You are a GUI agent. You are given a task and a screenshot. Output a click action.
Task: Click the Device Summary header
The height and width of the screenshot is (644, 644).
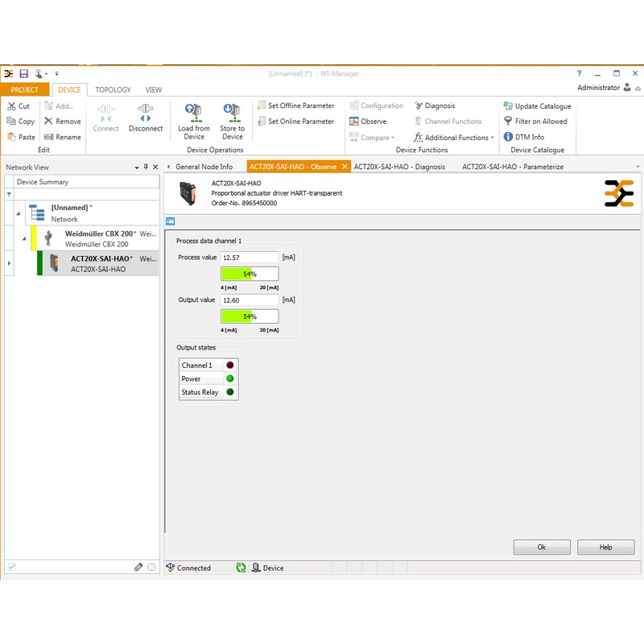coord(87,182)
